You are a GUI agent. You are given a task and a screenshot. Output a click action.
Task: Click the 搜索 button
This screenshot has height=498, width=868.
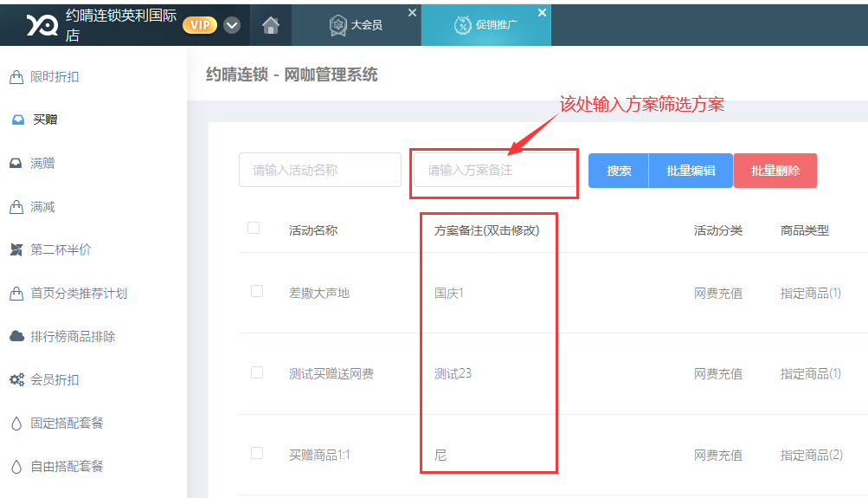[x=619, y=171]
